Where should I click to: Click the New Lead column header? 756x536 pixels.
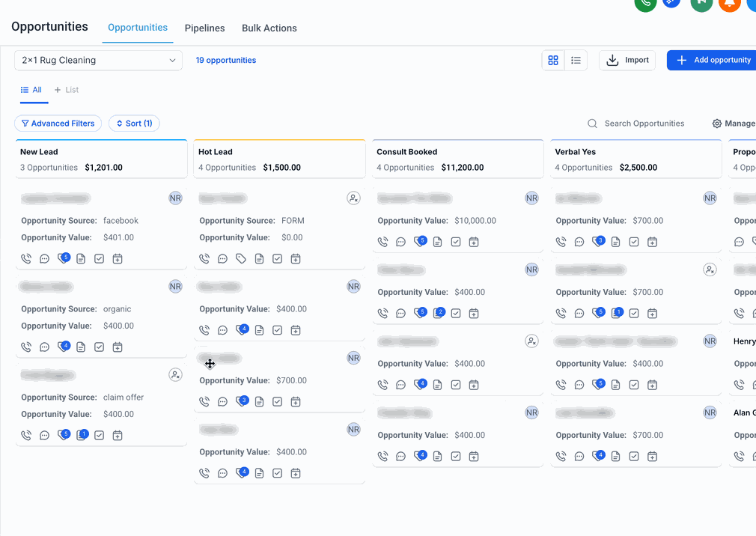click(101, 159)
